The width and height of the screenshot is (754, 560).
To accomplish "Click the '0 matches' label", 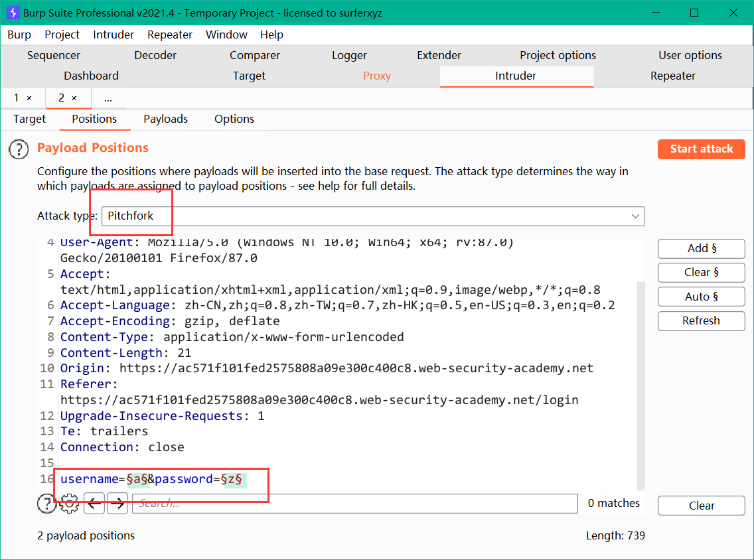I will tap(614, 504).
